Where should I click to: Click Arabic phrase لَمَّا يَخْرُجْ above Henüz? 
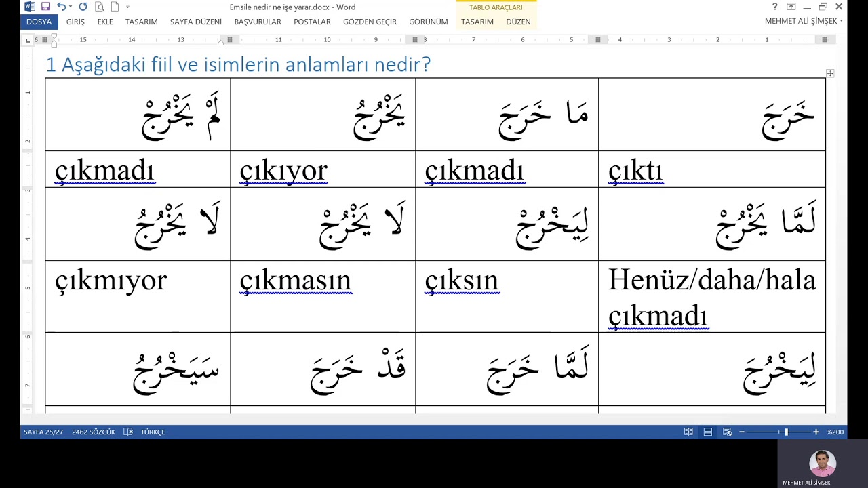766,226
